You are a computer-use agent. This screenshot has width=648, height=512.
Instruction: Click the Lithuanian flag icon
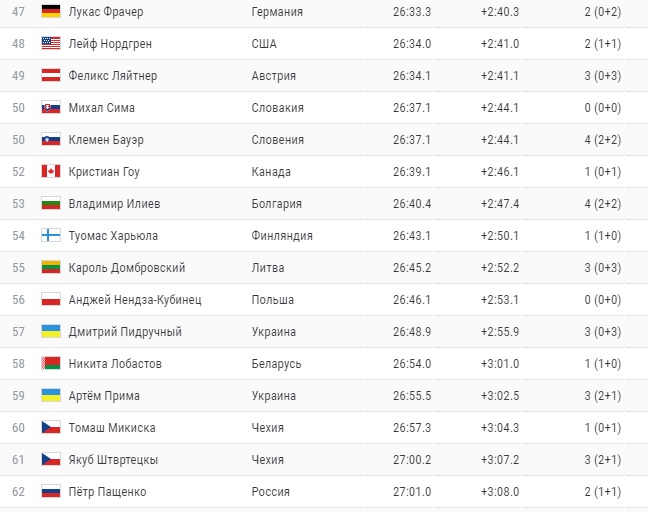pyautogui.click(x=51, y=268)
